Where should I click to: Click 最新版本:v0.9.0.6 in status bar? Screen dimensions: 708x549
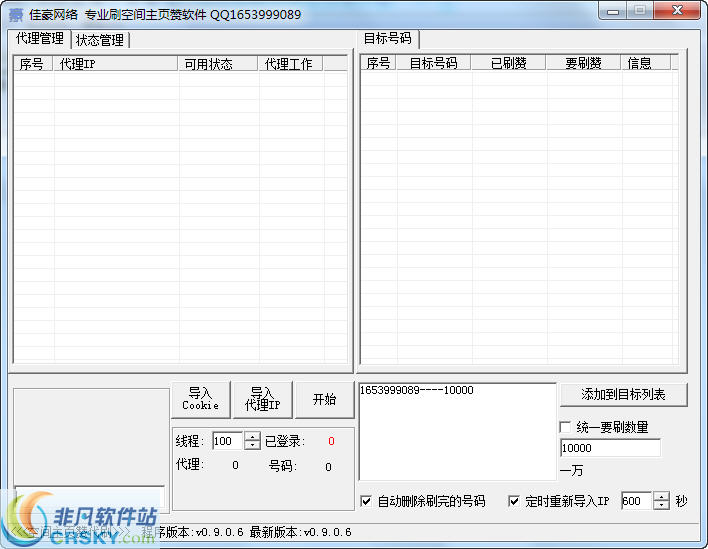coord(300,532)
